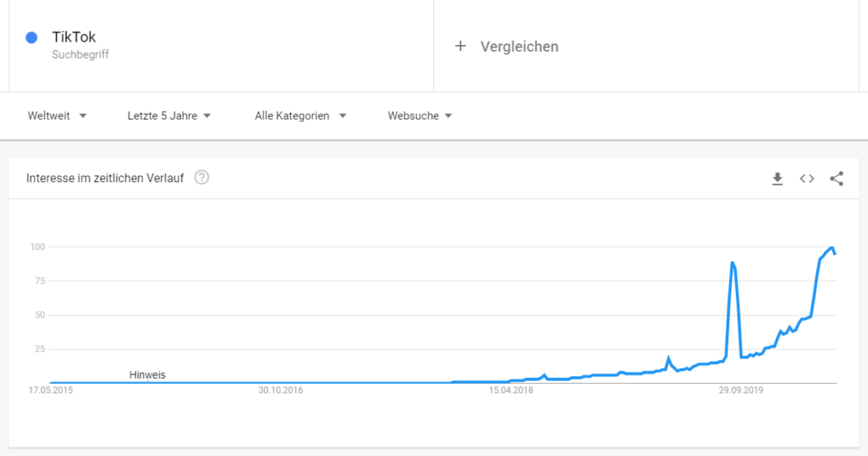Open the Alle Kategorien dropdown
868x456 pixels.
(x=300, y=115)
